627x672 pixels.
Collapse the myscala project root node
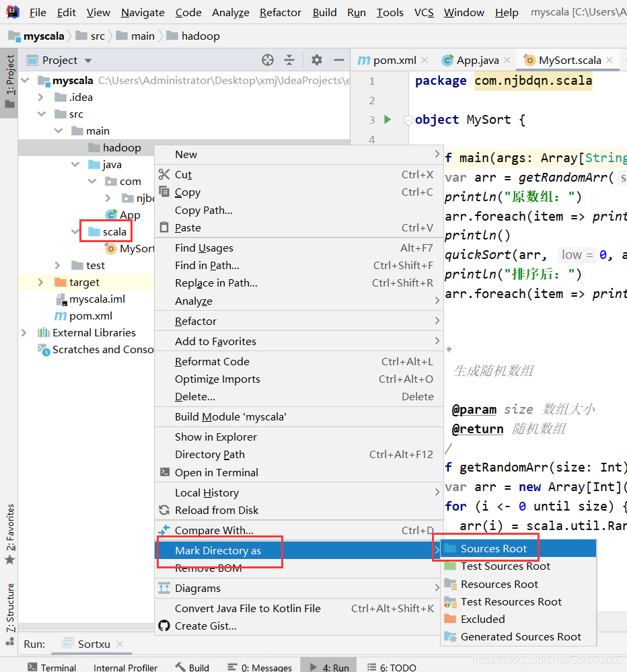pos(25,80)
